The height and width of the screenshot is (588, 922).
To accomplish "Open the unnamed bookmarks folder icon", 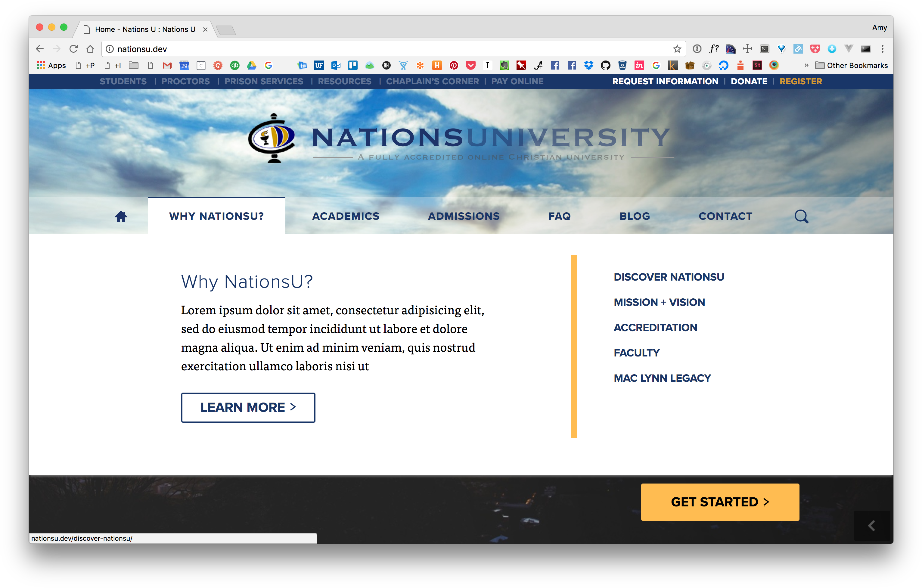I will (x=134, y=66).
